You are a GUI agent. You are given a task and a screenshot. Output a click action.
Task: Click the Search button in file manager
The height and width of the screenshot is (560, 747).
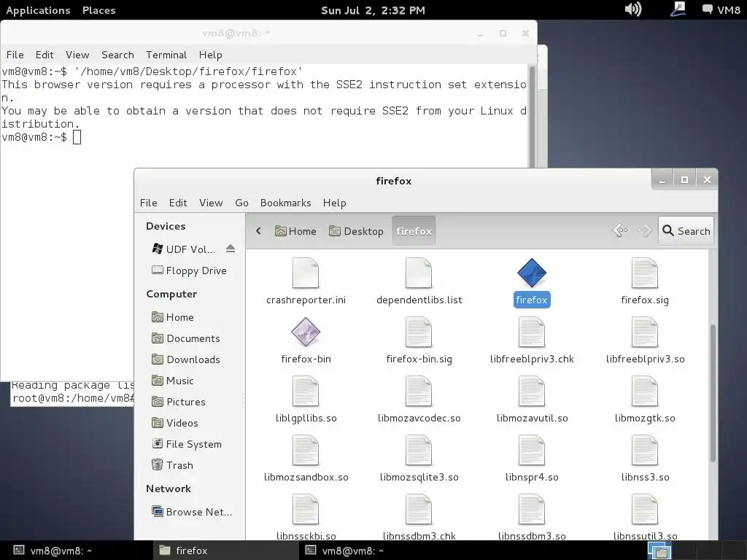click(x=686, y=231)
